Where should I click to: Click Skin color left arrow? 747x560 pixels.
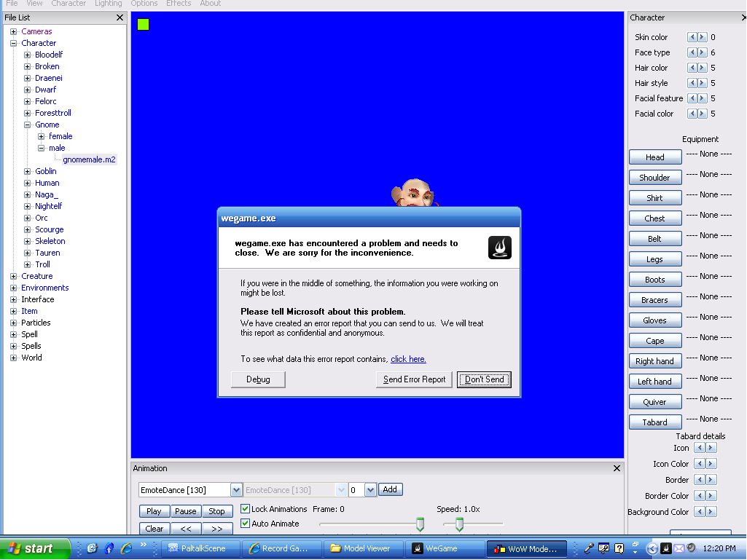[x=692, y=37]
